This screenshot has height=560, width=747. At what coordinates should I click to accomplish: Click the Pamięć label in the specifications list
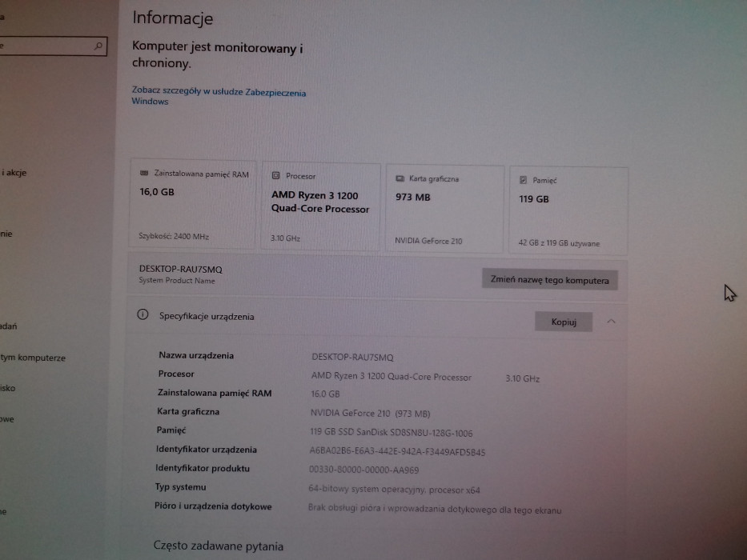click(x=171, y=430)
